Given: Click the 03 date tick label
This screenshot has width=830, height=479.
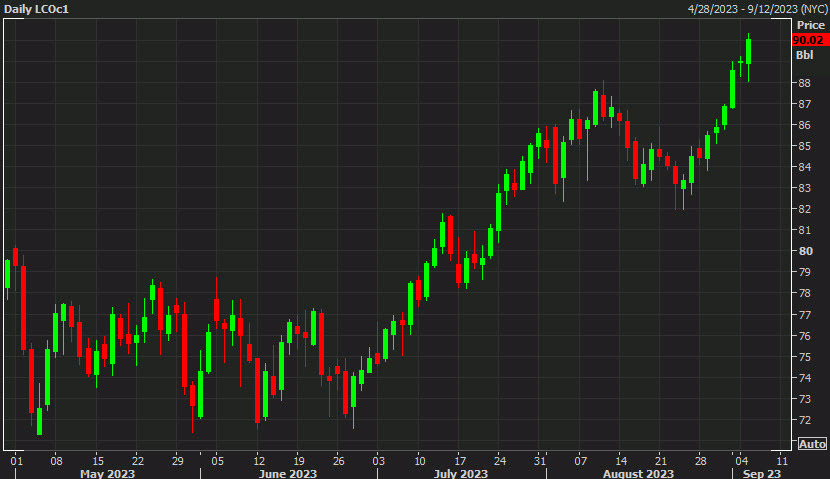Looking at the screenshot, I should [x=378, y=461].
